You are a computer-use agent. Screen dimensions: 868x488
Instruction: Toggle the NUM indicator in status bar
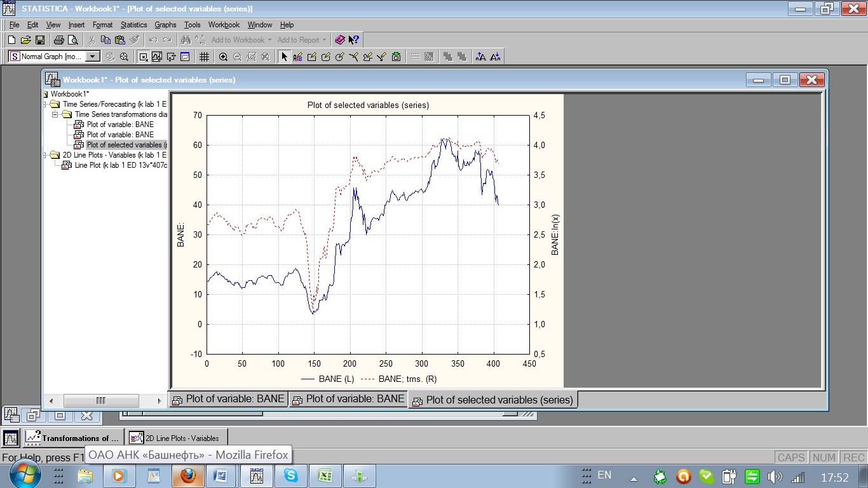(x=824, y=457)
